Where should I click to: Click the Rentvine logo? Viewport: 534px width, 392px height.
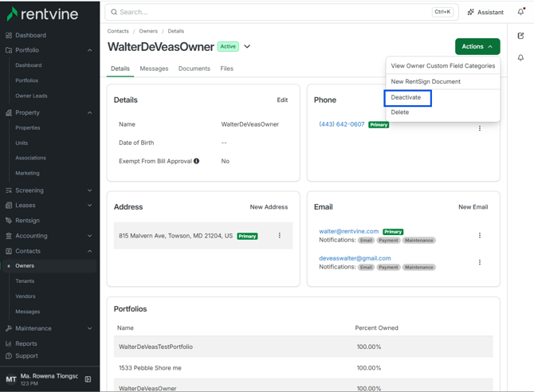click(x=42, y=14)
